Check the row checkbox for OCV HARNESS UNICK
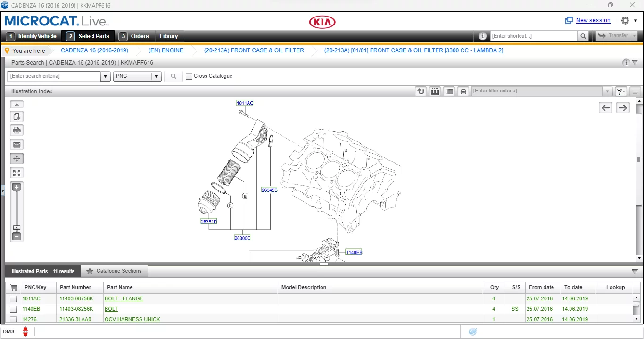Screen dimensions: 644x339 tap(13, 319)
